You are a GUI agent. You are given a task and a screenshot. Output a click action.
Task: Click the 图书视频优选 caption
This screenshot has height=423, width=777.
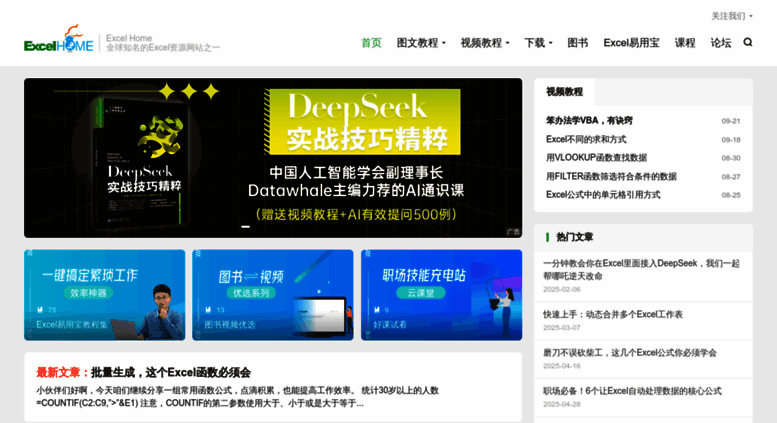tap(229, 324)
